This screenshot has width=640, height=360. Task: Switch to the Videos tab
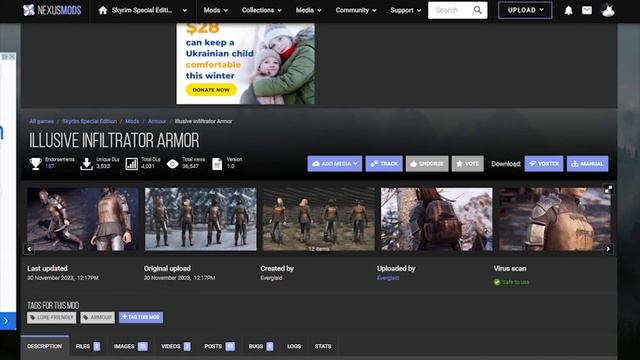pos(176,347)
